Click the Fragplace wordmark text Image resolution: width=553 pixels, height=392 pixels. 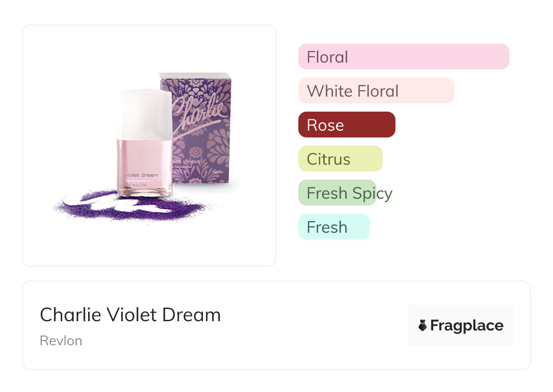click(x=467, y=325)
